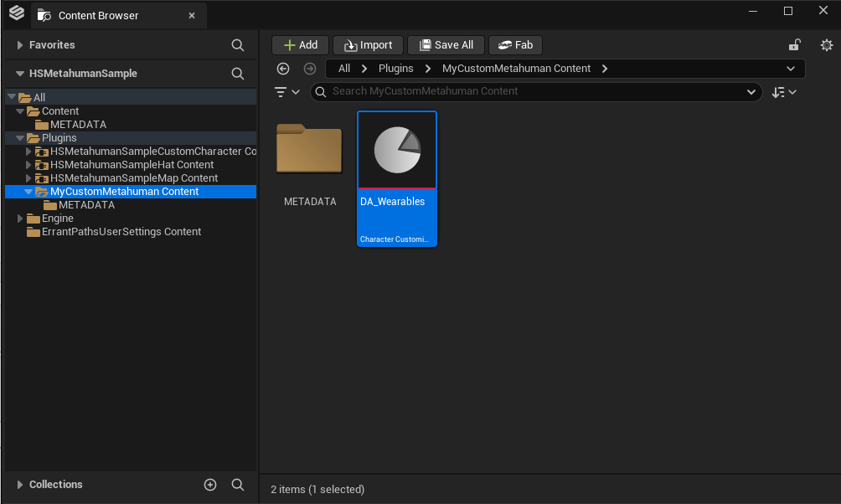The width and height of the screenshot is (841, 504).
Task: Select the Content folder
Action: (60, 111)
